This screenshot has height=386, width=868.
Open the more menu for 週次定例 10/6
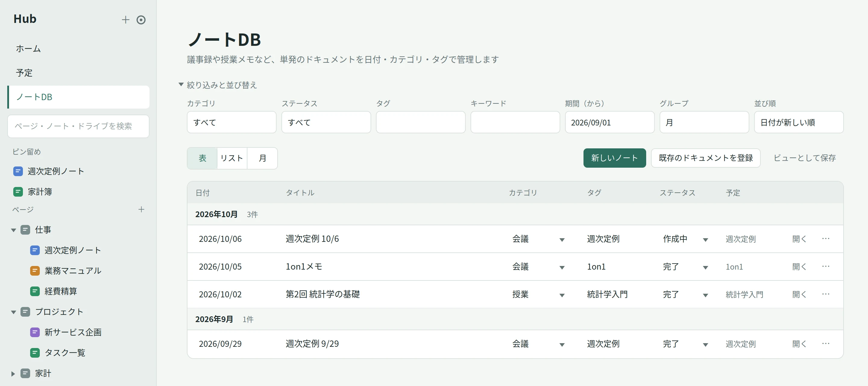coord(826,239)
